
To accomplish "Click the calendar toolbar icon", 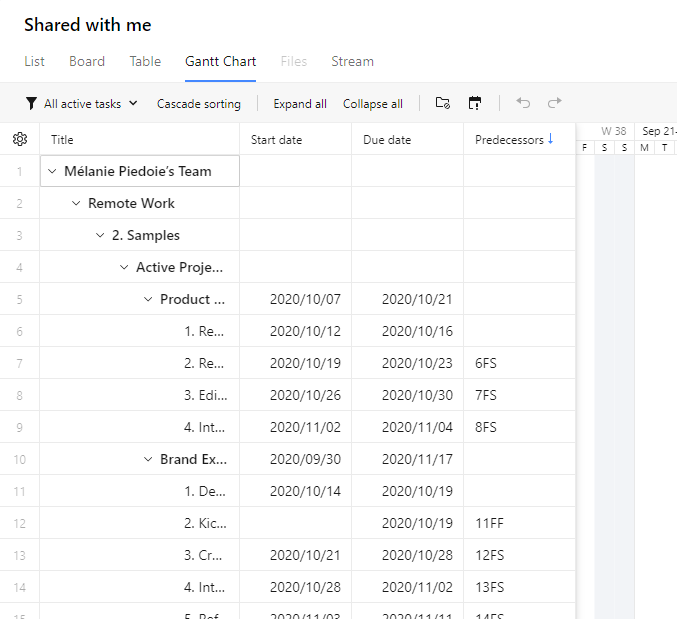I will [475, 104].
